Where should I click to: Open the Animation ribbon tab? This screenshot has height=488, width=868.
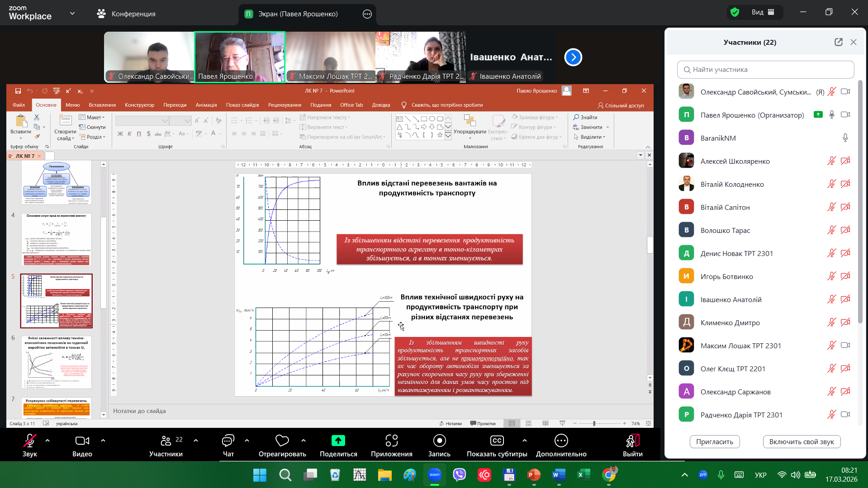pos(206,105)
